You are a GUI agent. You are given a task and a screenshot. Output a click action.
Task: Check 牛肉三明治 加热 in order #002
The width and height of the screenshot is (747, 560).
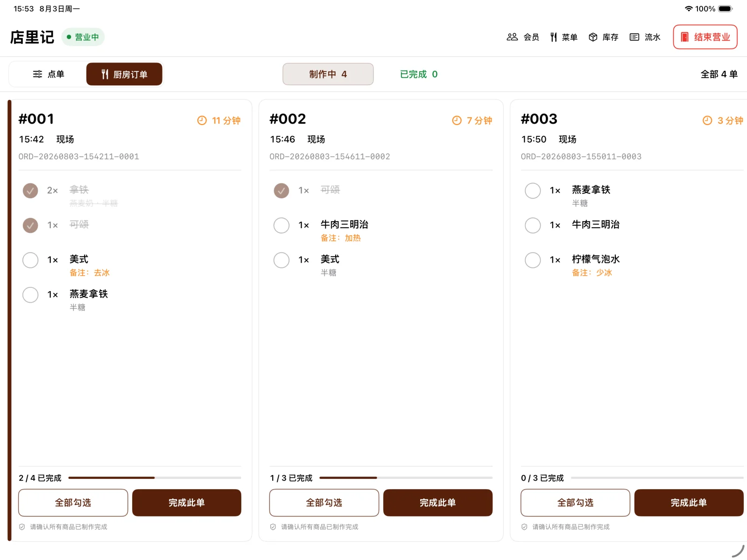[282, 225]
